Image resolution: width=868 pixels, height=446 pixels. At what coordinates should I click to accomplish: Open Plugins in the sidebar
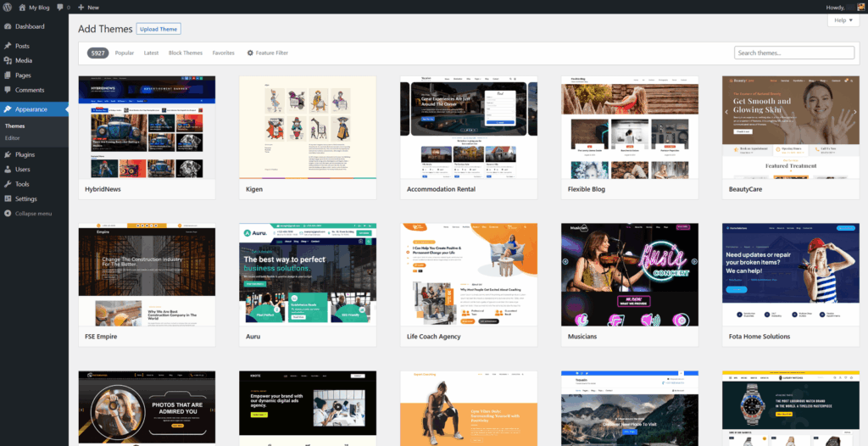(x=25, y=154)
